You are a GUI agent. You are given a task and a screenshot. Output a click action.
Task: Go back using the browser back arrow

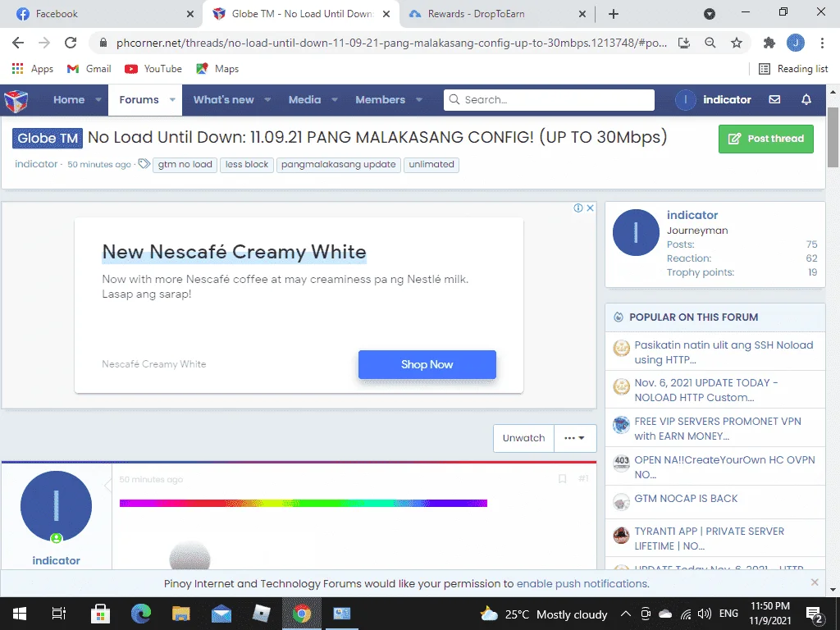pyautogui.click(x=18, y=43)
